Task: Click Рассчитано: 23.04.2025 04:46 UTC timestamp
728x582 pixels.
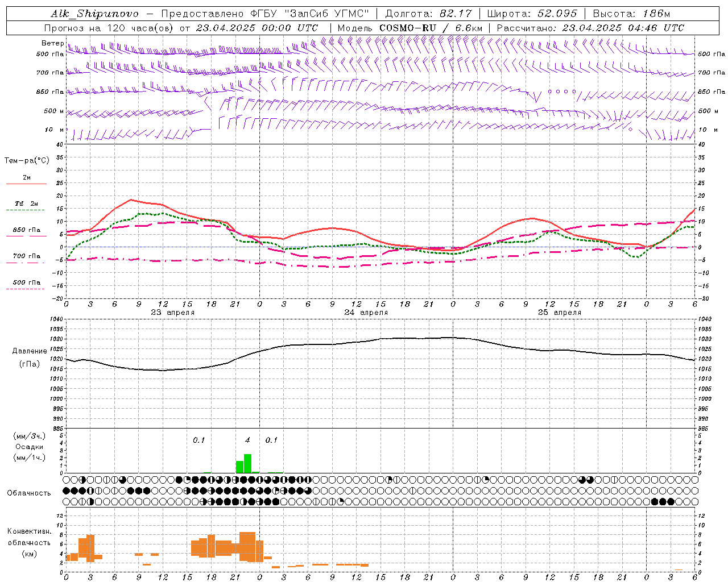Action: coord(590,28)
